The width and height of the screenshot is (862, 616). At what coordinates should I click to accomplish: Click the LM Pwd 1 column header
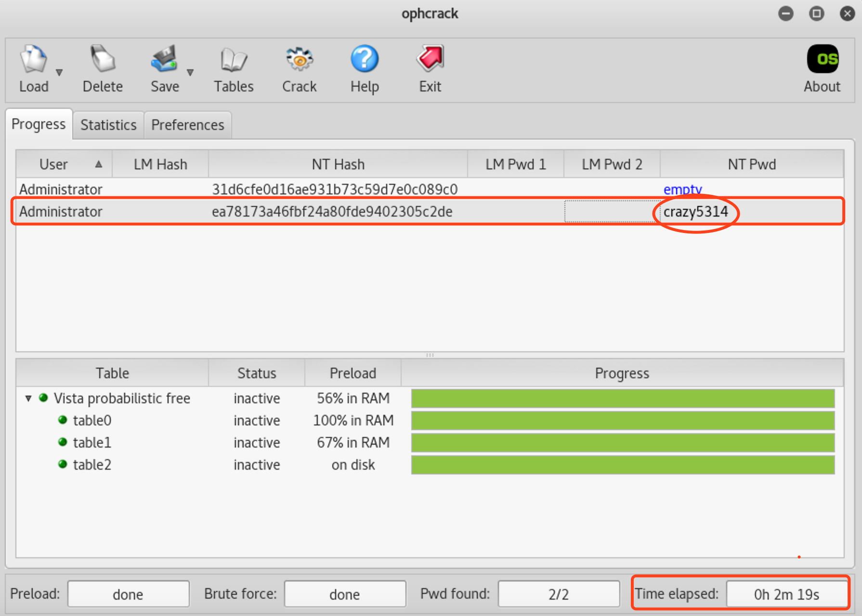[516, 164]
